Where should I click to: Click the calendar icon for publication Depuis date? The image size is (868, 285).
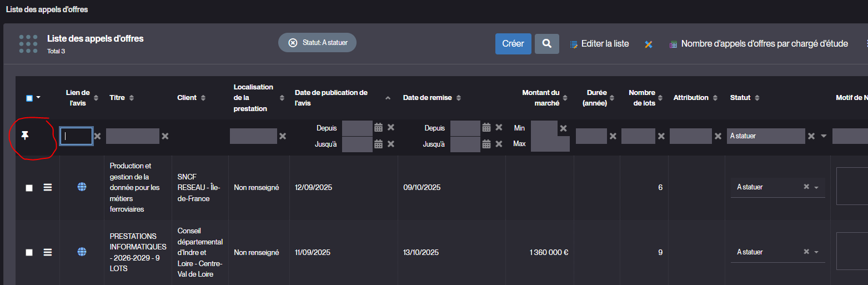pos(378,127)
